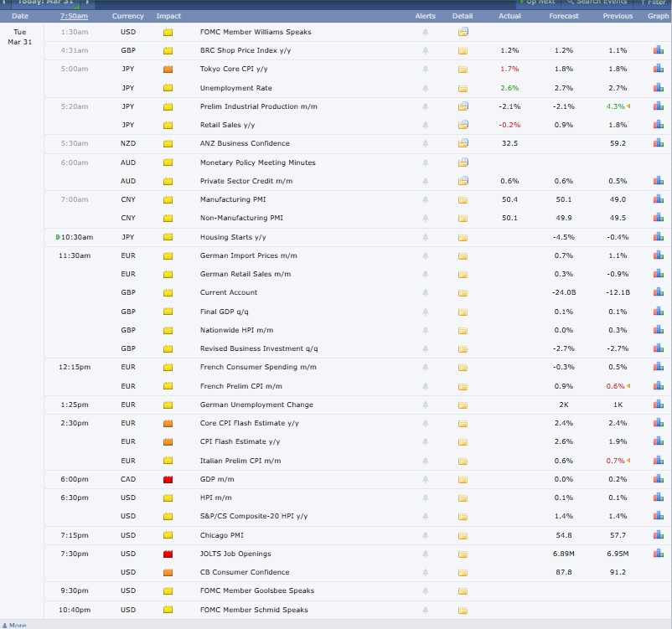View the chart for CNY Manufacturing PMI
672x629 pixels.
point(658,199)
